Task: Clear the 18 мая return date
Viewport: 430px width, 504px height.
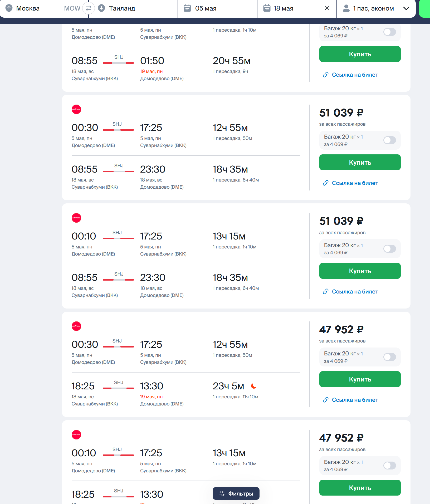Action: (x=327, y=8)
